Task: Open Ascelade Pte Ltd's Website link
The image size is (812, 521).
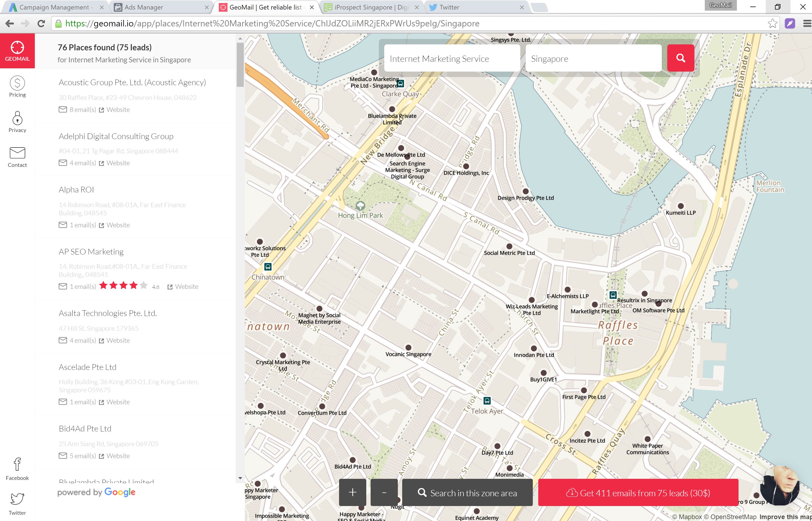Action: 114,402
